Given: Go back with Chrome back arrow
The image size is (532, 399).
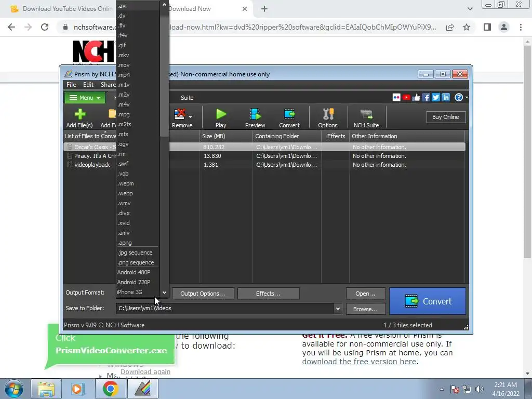Looking at the screenshot, I should (x=11, y=27).
